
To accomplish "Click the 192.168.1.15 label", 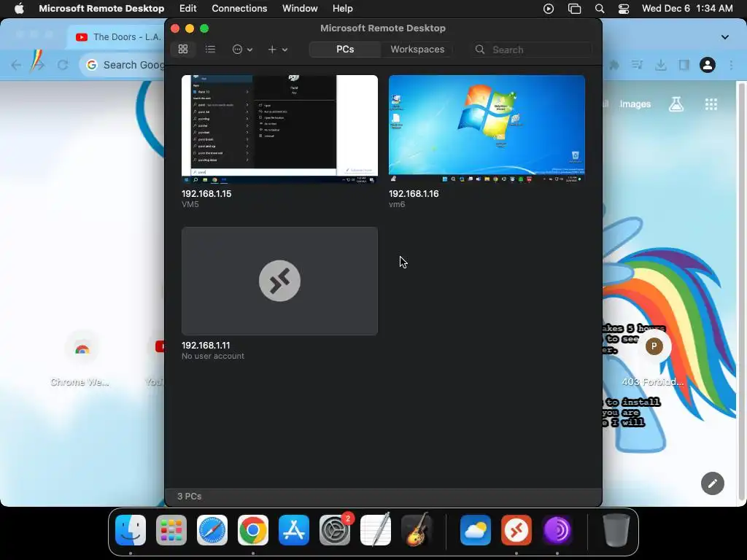I will coord(206,194).
